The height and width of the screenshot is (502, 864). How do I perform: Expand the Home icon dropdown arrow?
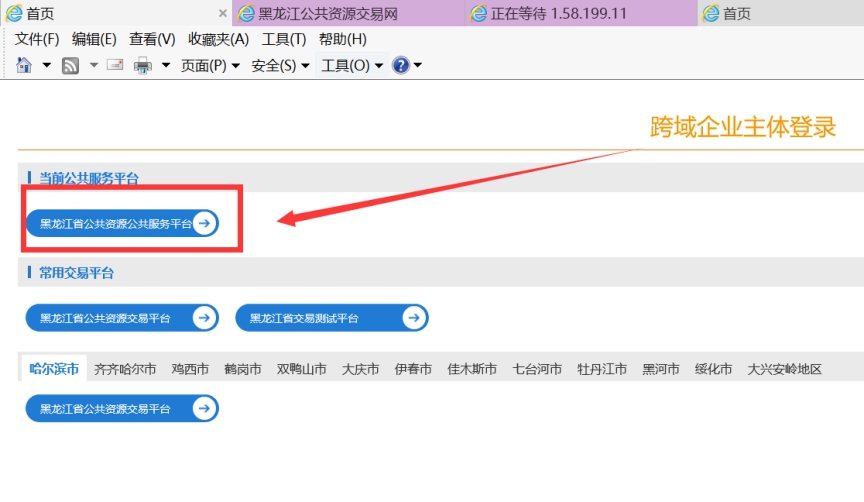pos(46,66)
